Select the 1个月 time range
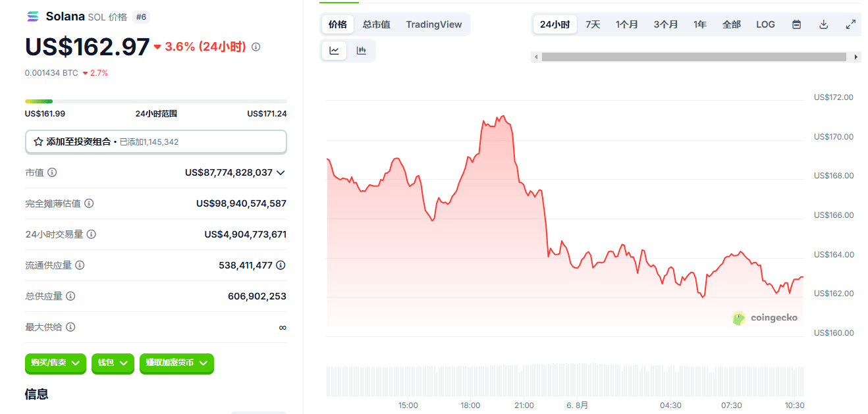868x414 pixels. [x=627, y=24]
